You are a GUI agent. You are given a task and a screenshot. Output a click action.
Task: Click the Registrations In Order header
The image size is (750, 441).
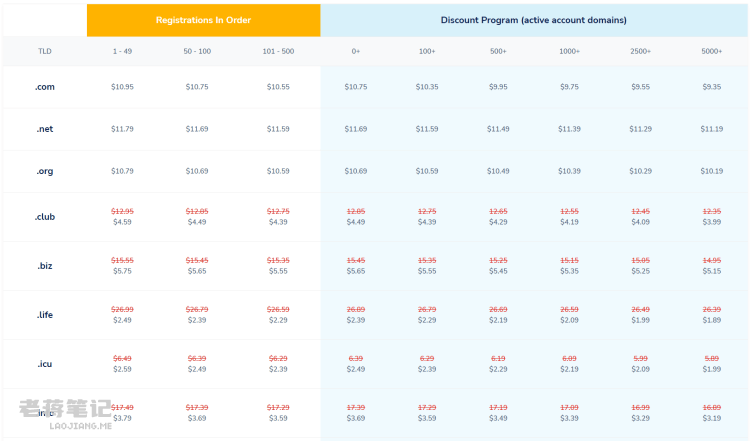pyautogui.click(x=203, y=20)
